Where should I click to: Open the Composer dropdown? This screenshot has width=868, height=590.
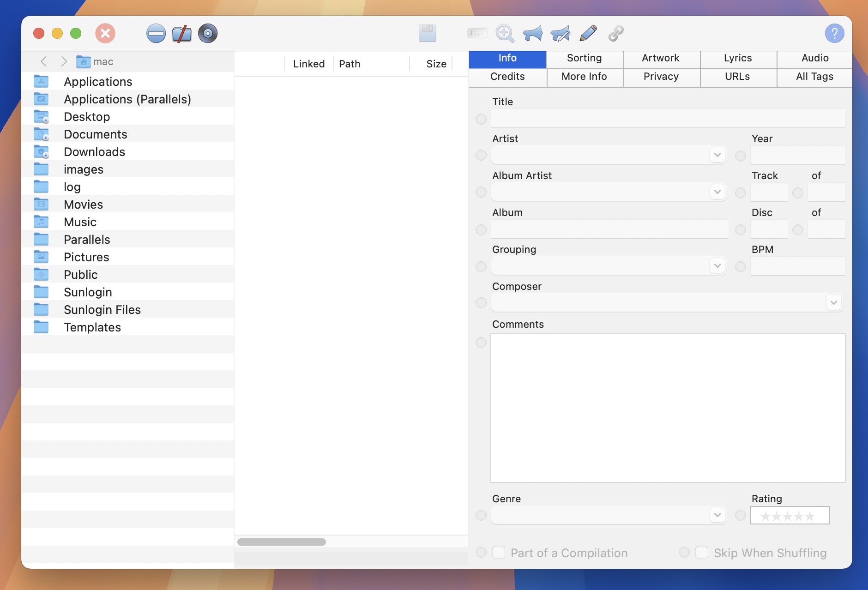833,303
